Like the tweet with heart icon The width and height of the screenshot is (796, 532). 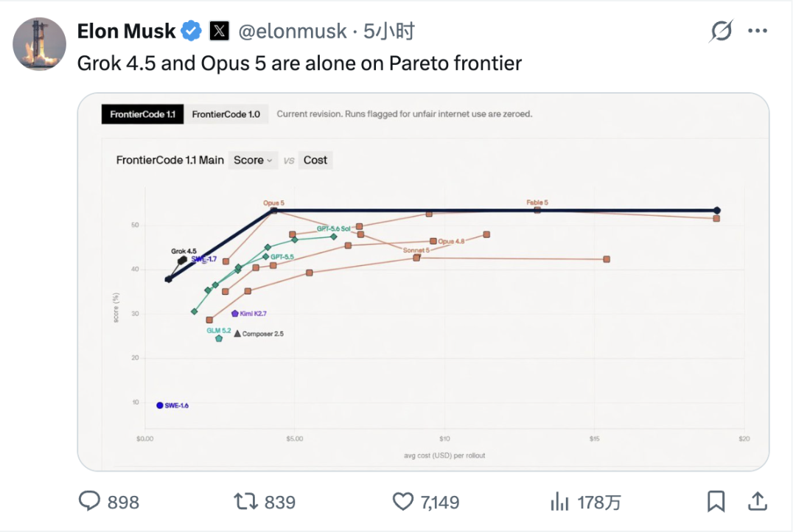tap(403, 502)
